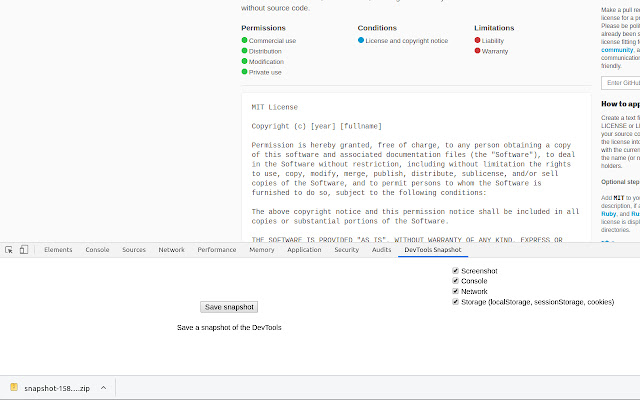Click the green dot beside Commercial use
640x400 pixels.
coord(244,40)
